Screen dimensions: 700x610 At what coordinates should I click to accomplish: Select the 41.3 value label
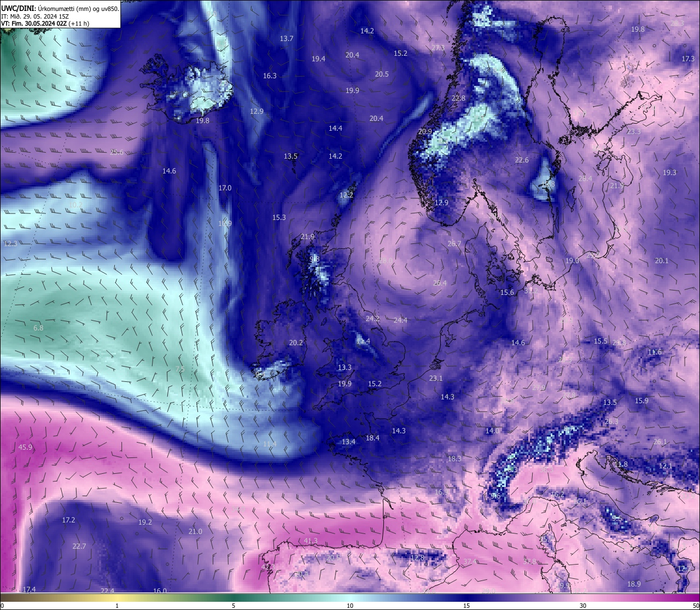(x=310, y=541)
